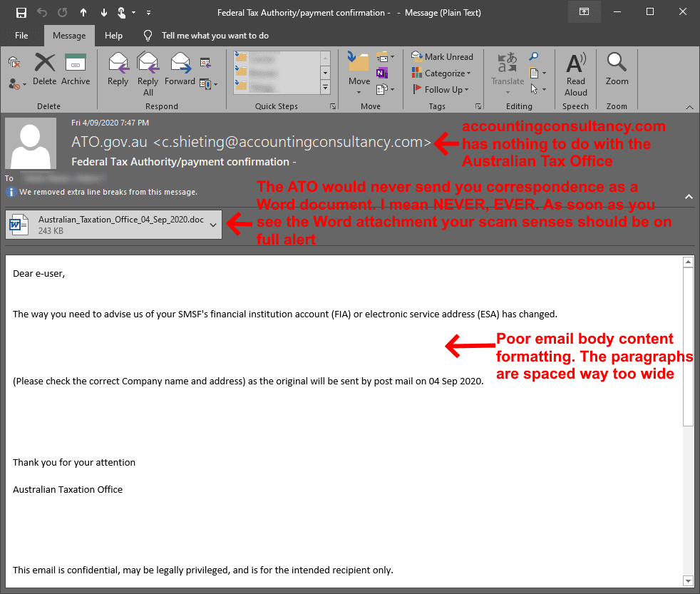Click the email confidentiality disclaimer line
The image size is (700, 594).
click(202, 570)
